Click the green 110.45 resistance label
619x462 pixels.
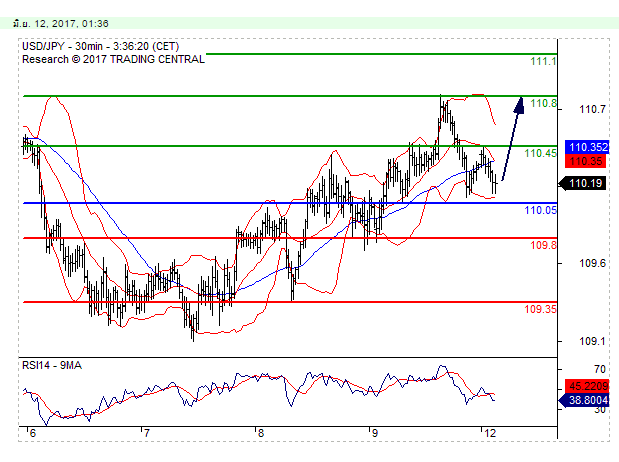540,153
